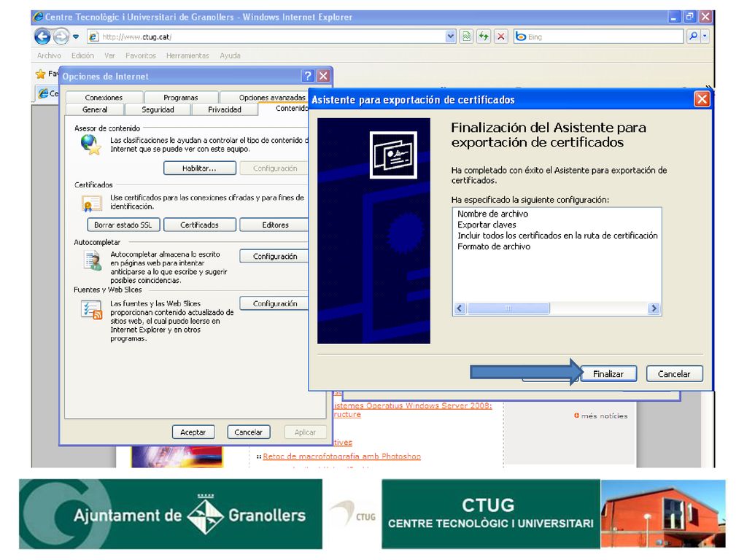The height and width of the screenshot is (560, 747).
Task: Click Cancelar in the export wizard
Action: (x=674, y=374)
